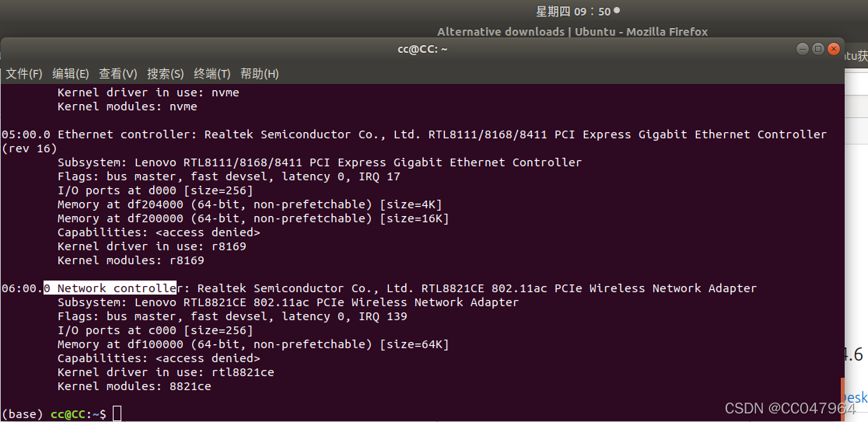Screen dimensions: 868x422
Task: Focus the Mozilla Firefox window title bar
Action: click(x=572, y=32)
